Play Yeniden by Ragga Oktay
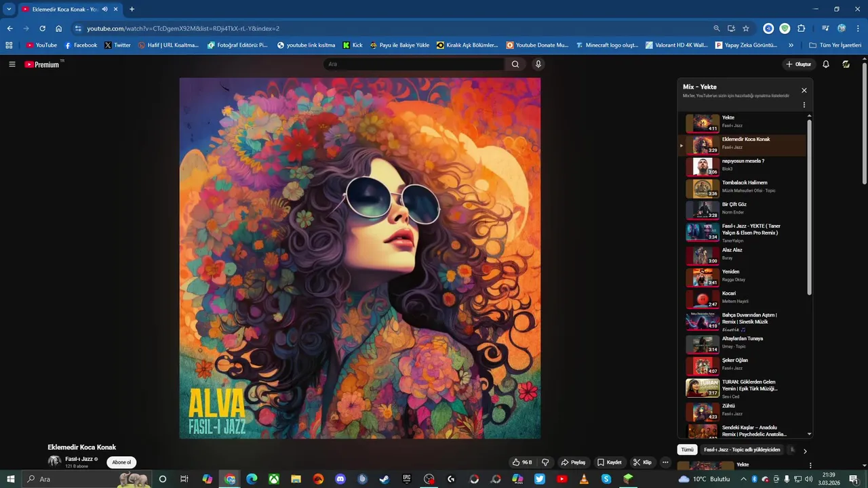Screen dimensions: 868x488 (x=742, y=277)
